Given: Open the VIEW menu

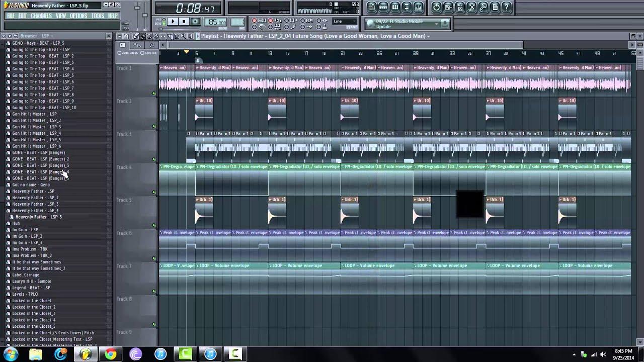Looking at the screenshot, I should pyautogui.click(x=61, y=16).
